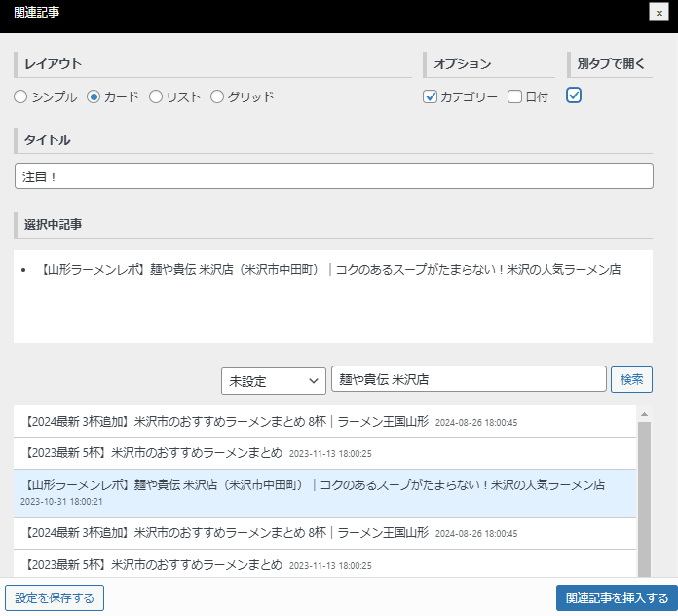This screenshot has height=616, width=678.
Task: Click the results list scrollbar thumb
Action: (x=644, y=499)
